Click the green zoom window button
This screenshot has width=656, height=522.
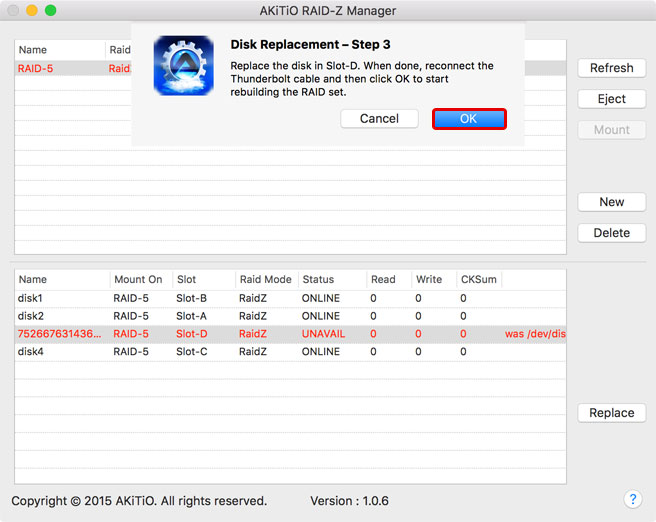coord(51,10)
